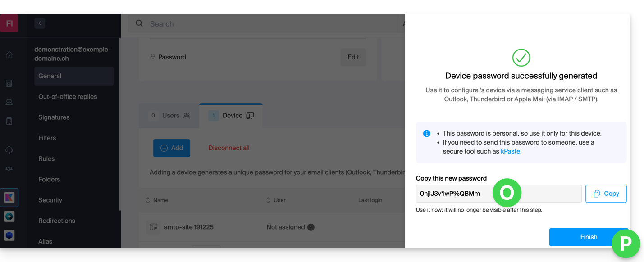Image resolution: width=644 pixels, height=262 pixels.
Task: Sort devices by User column
Action: pos(276,200)
